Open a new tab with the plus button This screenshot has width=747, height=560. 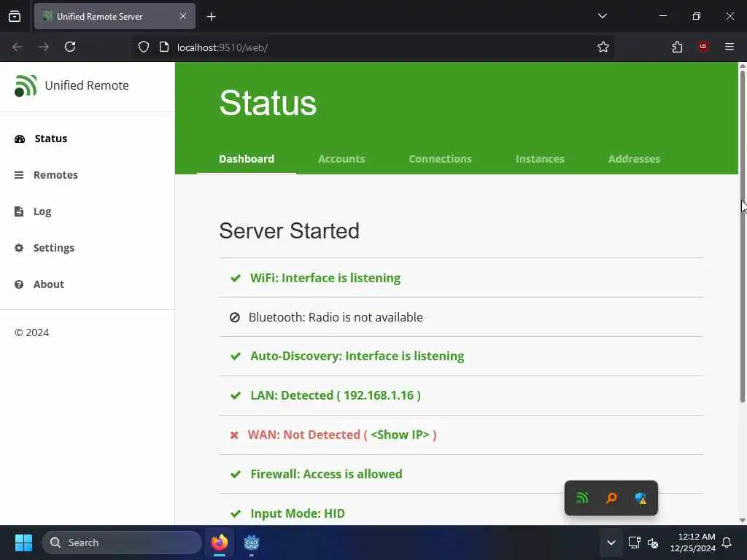[211, 17]
